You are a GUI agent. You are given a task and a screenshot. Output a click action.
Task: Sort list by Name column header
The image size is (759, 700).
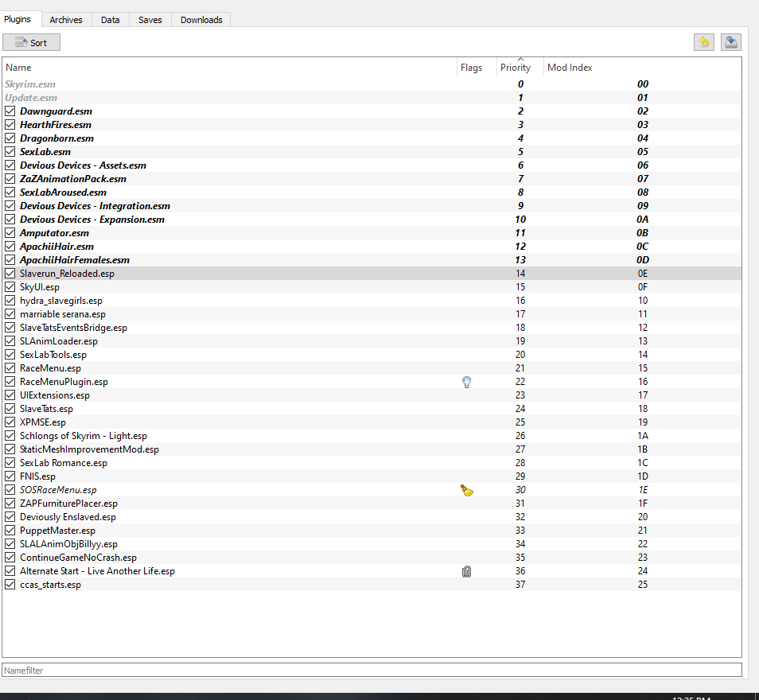click(x=230, y=68)
